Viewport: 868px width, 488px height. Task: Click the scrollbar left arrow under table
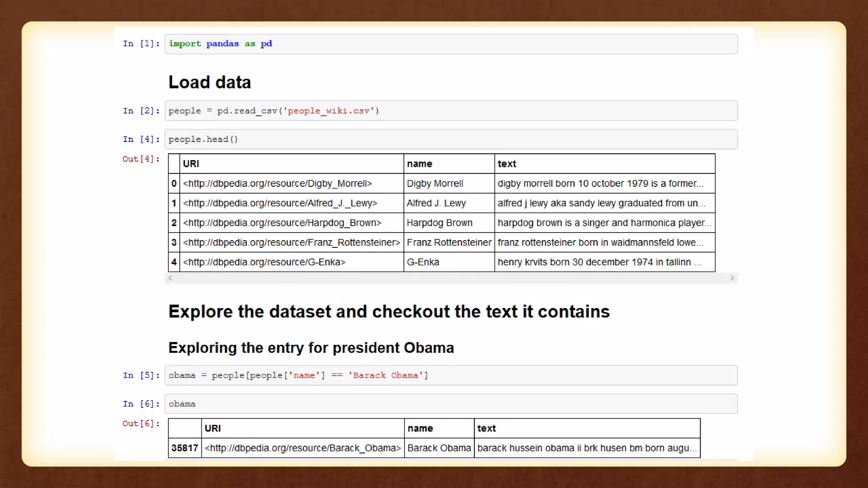[170, 278]
